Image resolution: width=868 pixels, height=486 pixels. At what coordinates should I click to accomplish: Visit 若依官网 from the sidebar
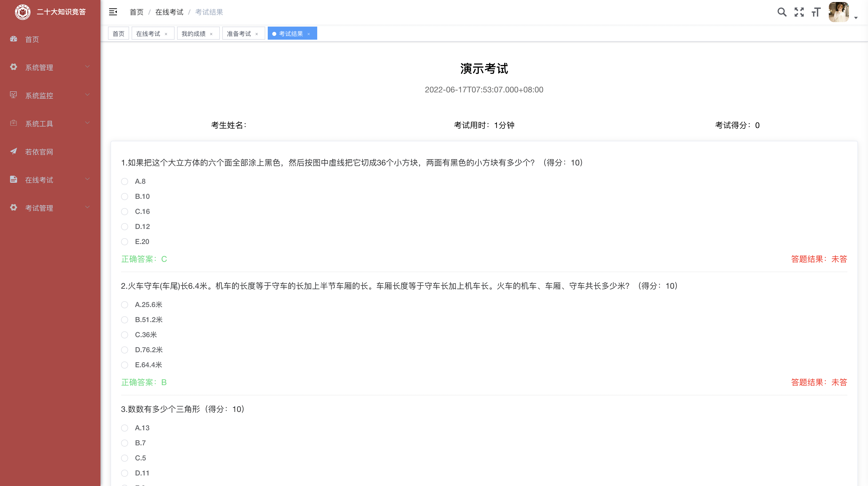point(39,152)
